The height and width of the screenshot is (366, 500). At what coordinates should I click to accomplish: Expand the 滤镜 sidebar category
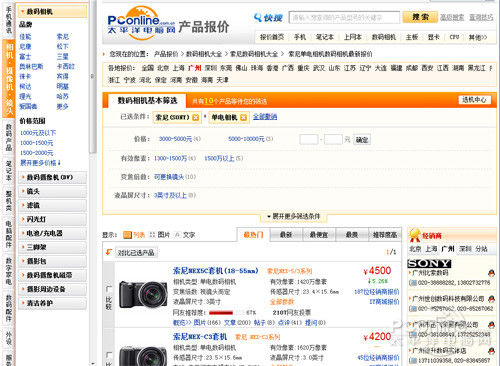coord(53,205)
